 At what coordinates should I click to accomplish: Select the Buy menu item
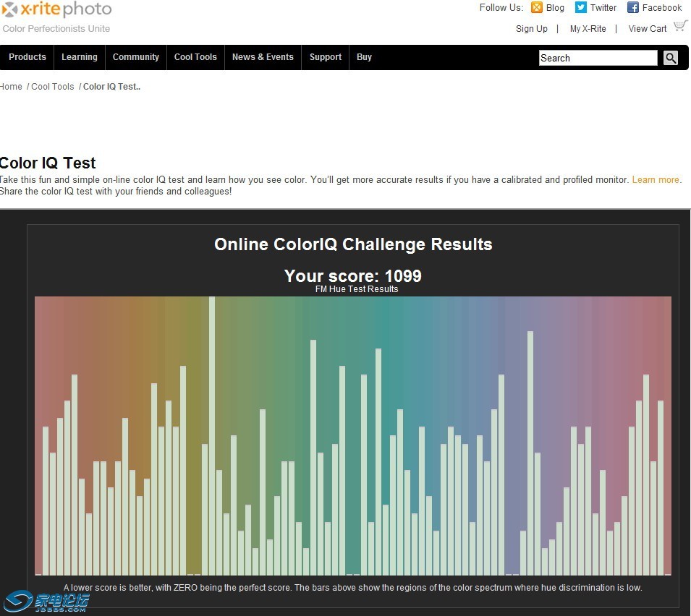pyautogui.click(x=365, y=57)
